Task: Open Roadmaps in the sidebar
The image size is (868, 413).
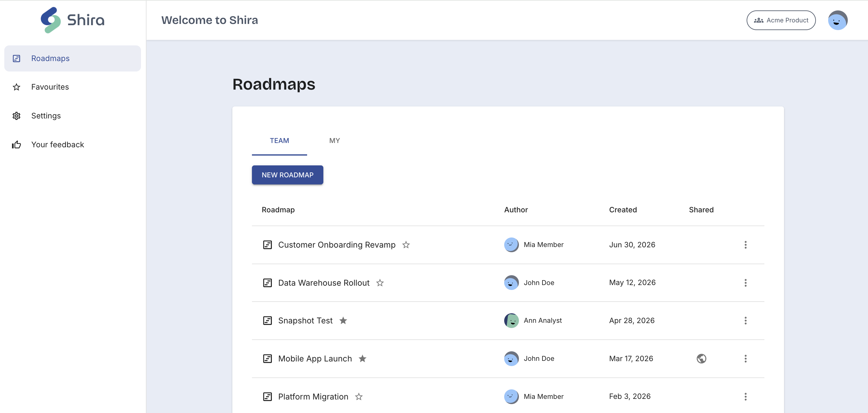Action: pos(72,58)
